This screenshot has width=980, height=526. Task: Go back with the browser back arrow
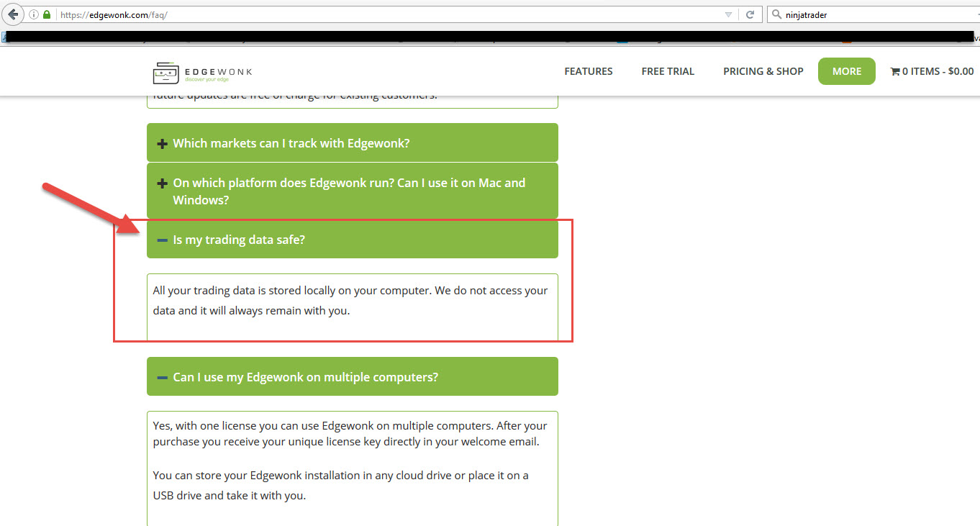[x=13, y=14]
